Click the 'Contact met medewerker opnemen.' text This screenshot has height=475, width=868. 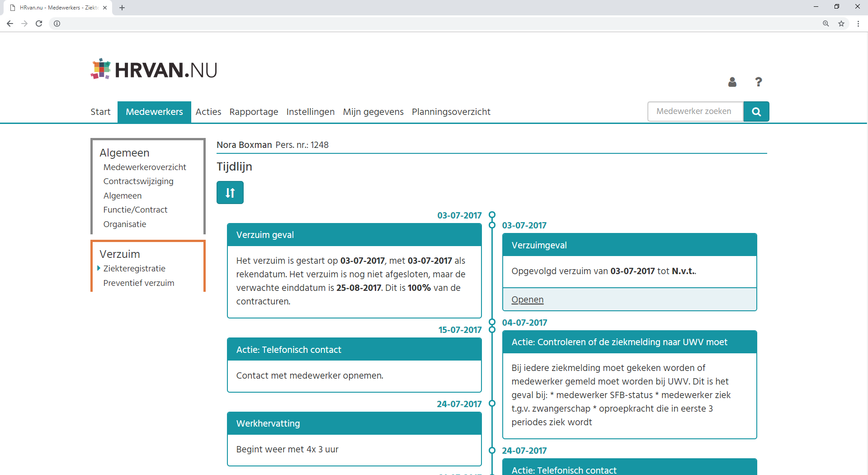(310, 375)
